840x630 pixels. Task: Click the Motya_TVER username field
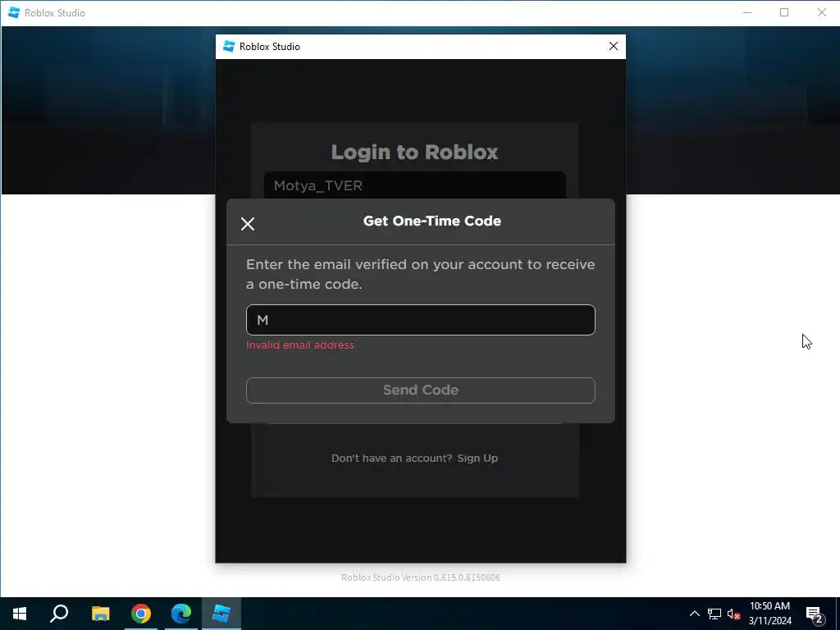point(414,185)
